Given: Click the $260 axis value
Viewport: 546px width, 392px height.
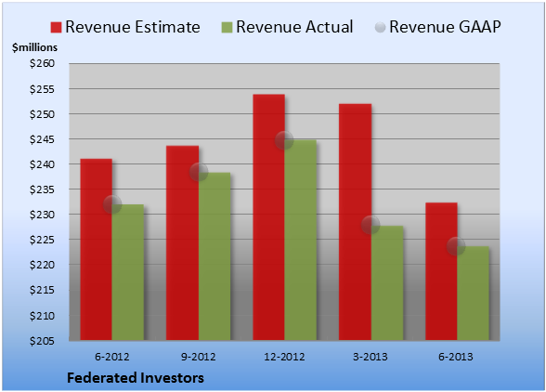Looking at the screenshot, I should tap(42, 63).
